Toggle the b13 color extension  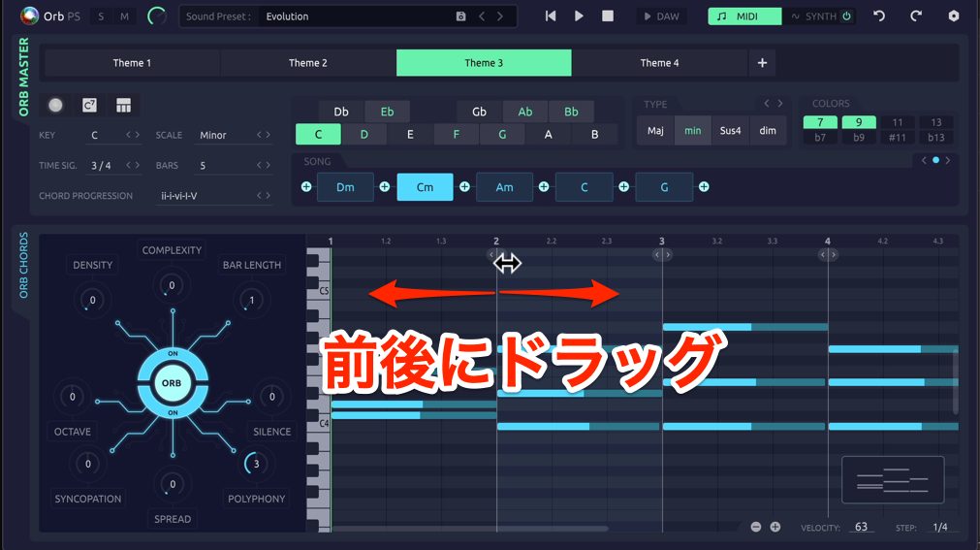coord(936,138)
